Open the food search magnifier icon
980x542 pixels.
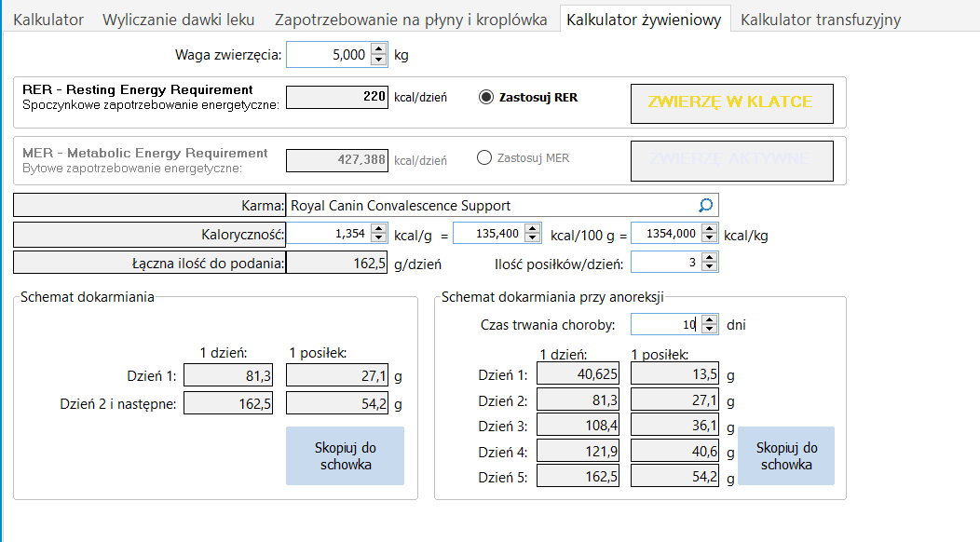(705, 205)
